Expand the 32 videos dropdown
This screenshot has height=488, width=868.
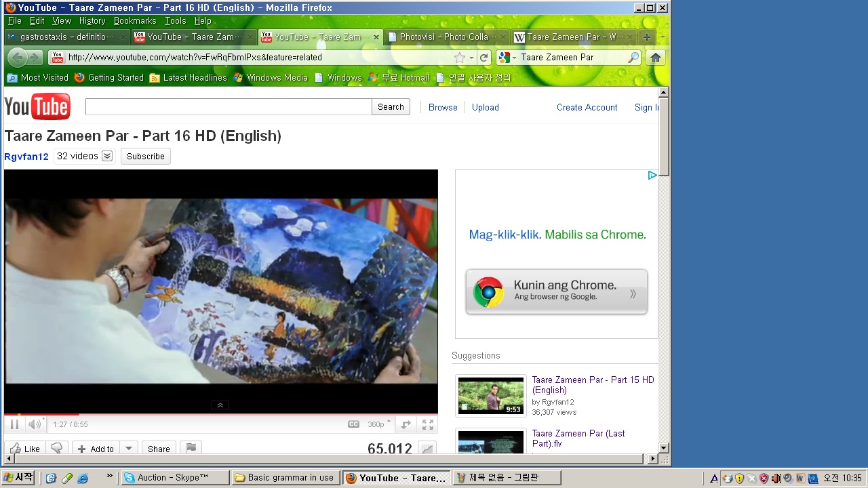tap(85, 156)
